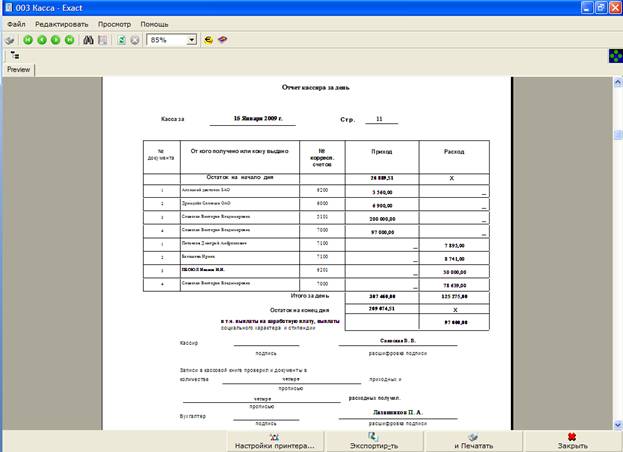Click the 200 000,00 income amount
The height and width of the screenshot is (452, 623).
(x=382, y=219)
